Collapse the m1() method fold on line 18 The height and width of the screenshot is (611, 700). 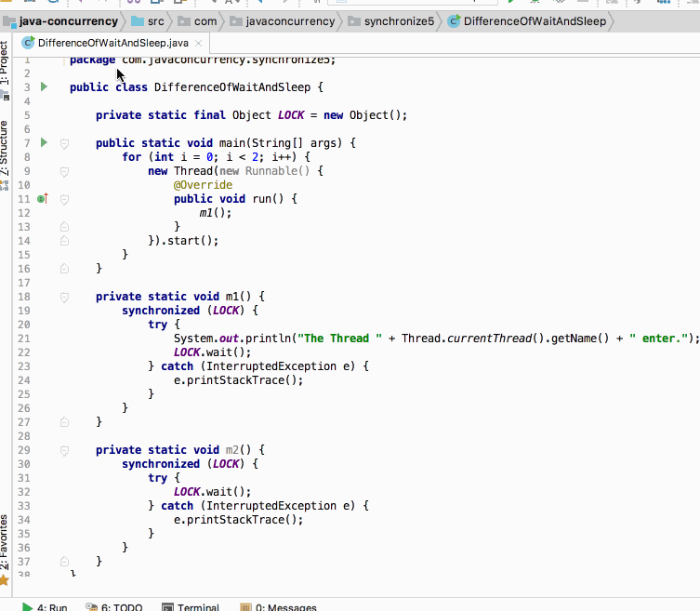coord(64,297)
